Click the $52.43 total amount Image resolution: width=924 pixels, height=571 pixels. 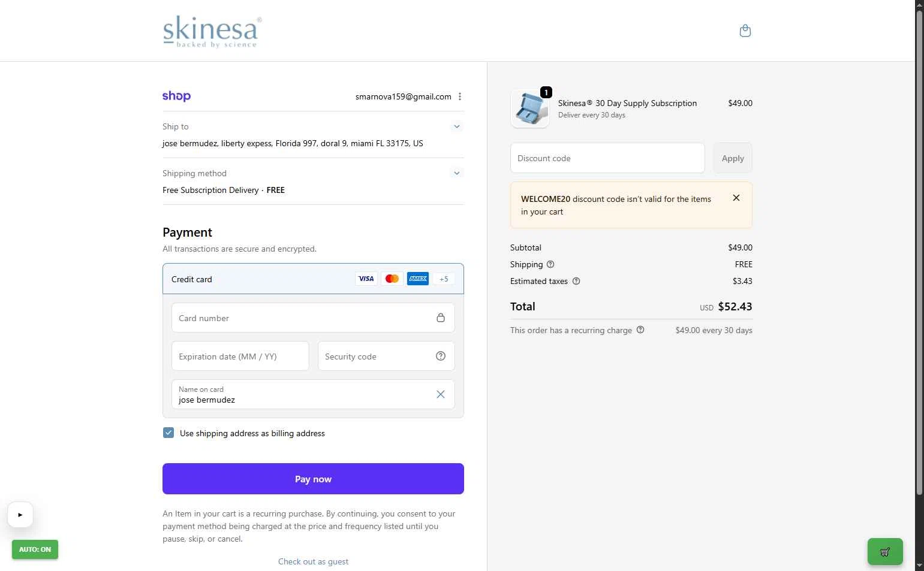[x=735, y=306]
